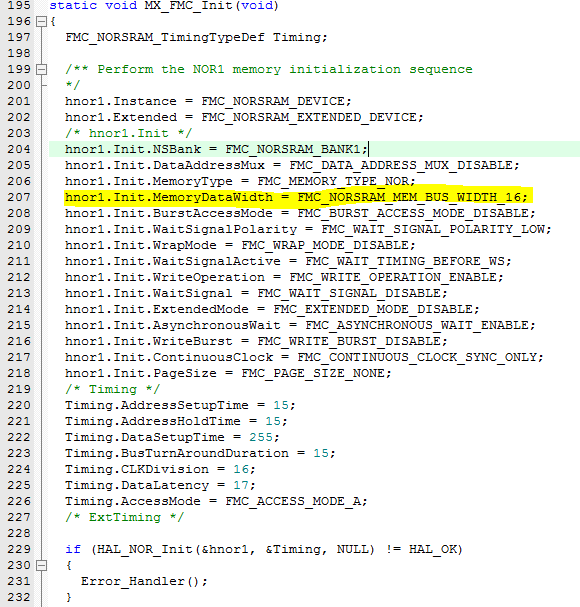
Task: Click the Error_Handler() call
Action: (141, 581)
